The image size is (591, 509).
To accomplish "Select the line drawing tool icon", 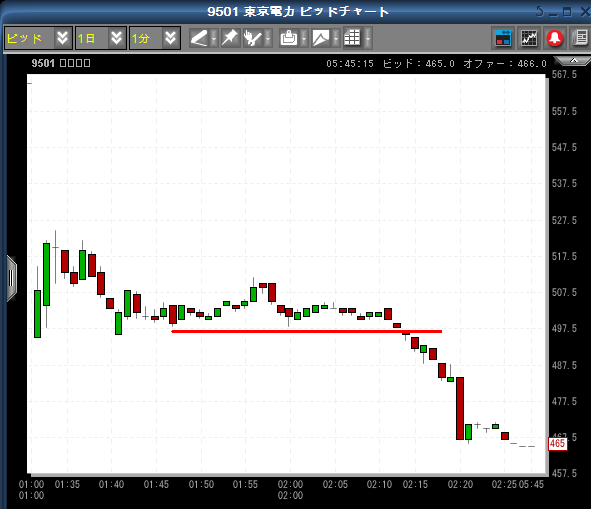I will (x=199, y=38).
